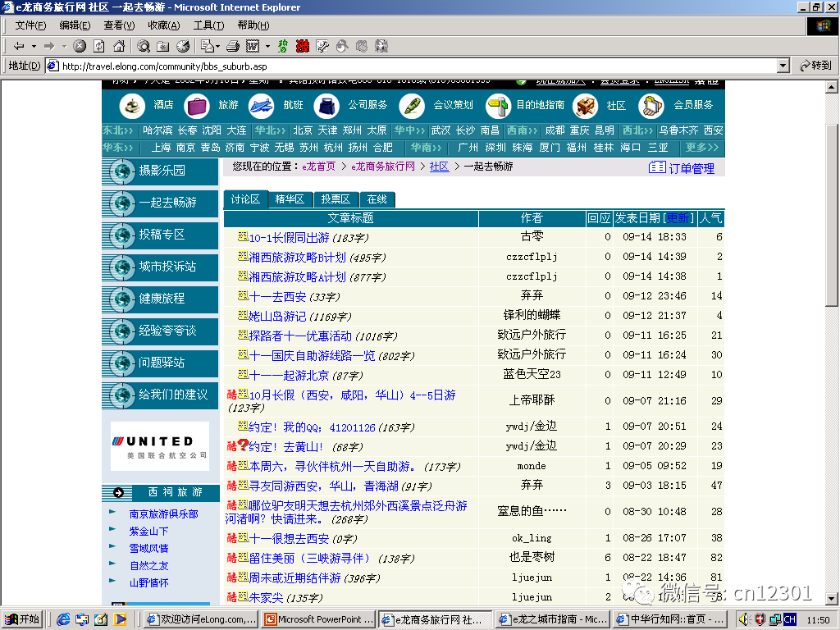Click the 开始 Start button
Image resolution: width=840 pixels, height=630 pixels.
click(x=22, y=619)
